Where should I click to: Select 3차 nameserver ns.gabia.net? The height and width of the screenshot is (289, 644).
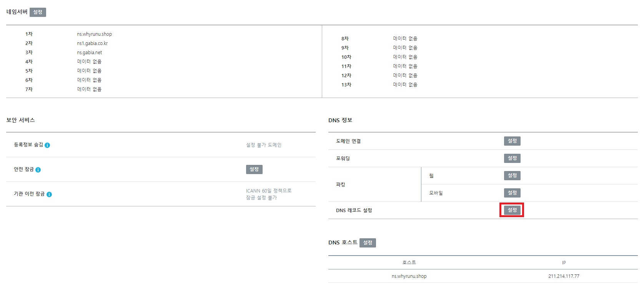point(89,53)
